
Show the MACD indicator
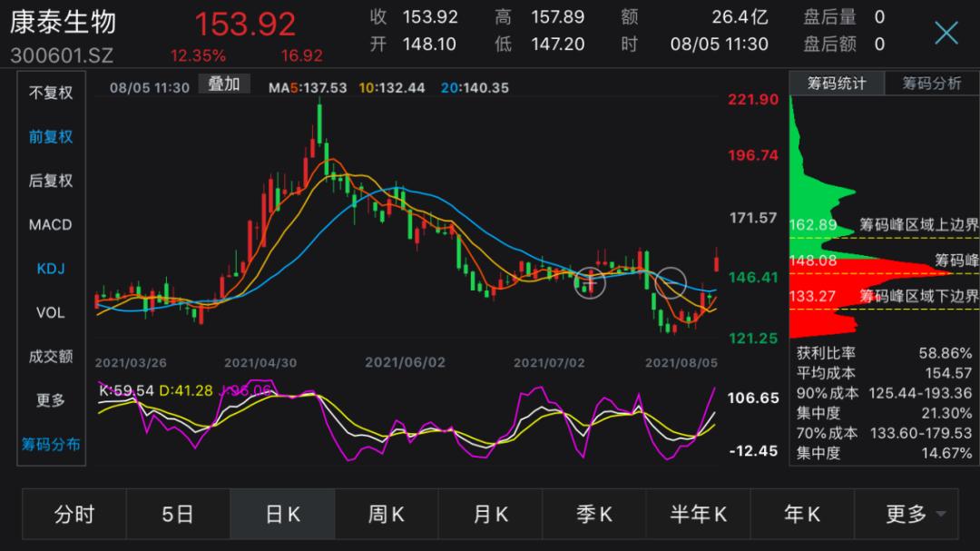pyautogui.click(x=51, y=224)
